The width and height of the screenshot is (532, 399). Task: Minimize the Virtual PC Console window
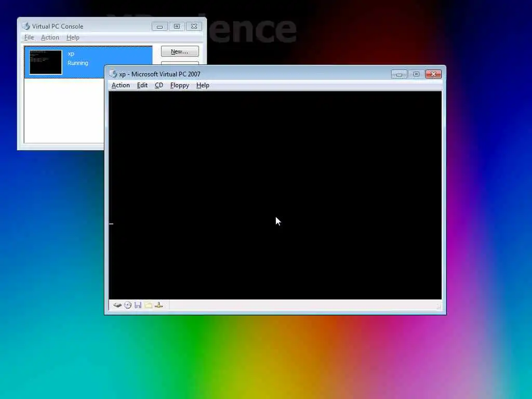click(159, 26)
